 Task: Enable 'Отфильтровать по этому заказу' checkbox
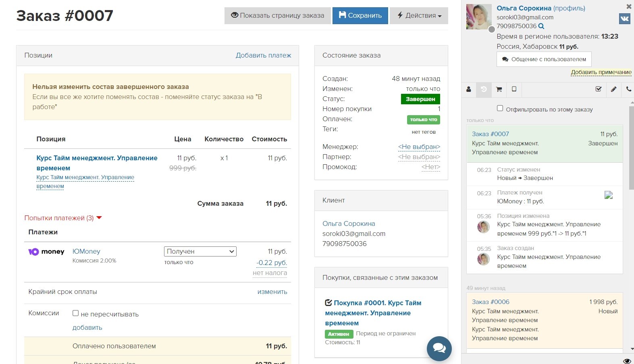click(x=500, y=108)
